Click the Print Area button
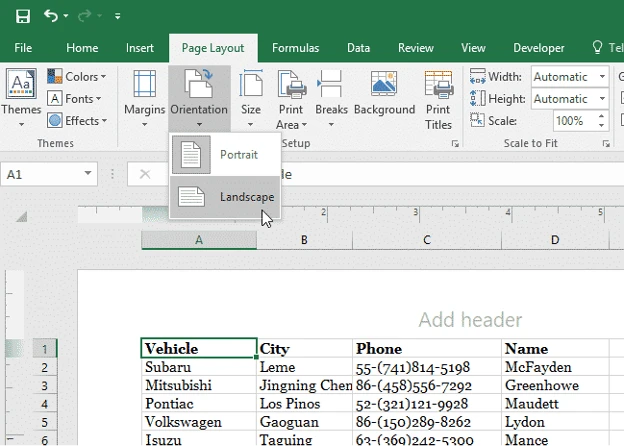624x446 pixels. pyautogui.click(x=291, y=99)
